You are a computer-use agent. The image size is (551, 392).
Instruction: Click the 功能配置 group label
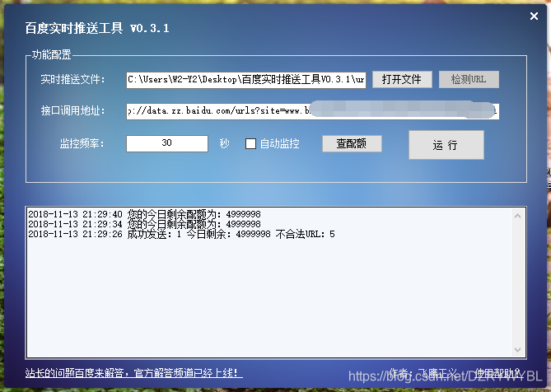tap(51, 55)
